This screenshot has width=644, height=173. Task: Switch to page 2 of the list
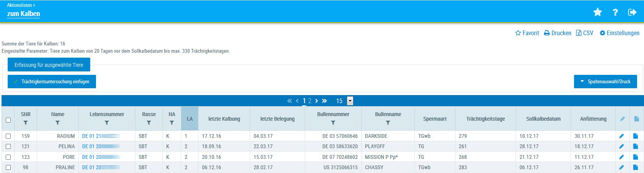(310, 101)
